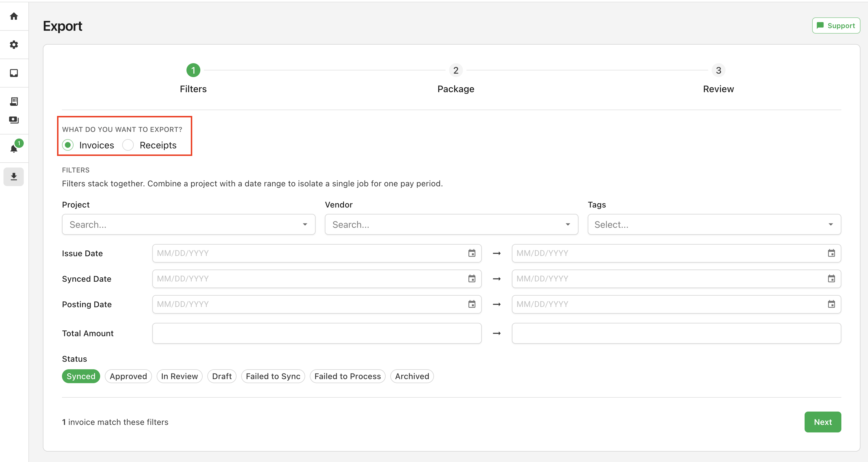868x462 pixels.
Task: Open the Vendor search dropdown
Action: tap(451, 224)
